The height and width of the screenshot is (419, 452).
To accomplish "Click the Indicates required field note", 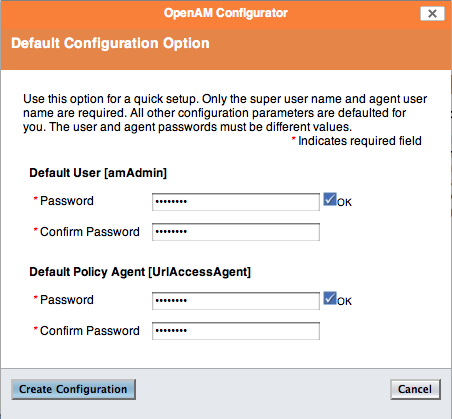I will point(360,141).
